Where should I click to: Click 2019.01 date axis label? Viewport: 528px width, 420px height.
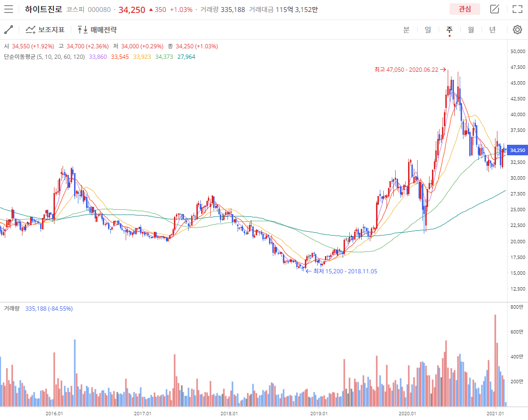coord(319,413)
